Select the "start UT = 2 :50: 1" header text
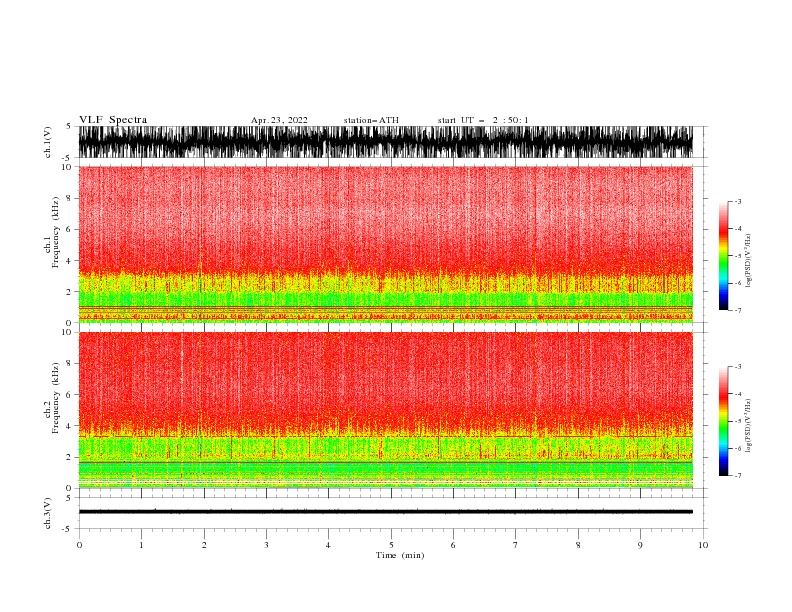The height and width of the screenshot is (612, 792). 483,120
